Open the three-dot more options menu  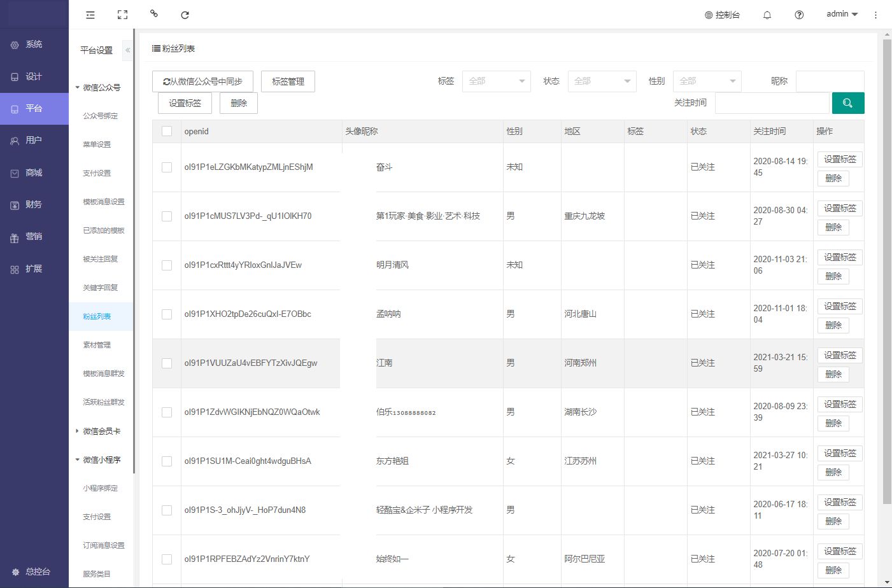pyautogui.click(x=875, y=15)
